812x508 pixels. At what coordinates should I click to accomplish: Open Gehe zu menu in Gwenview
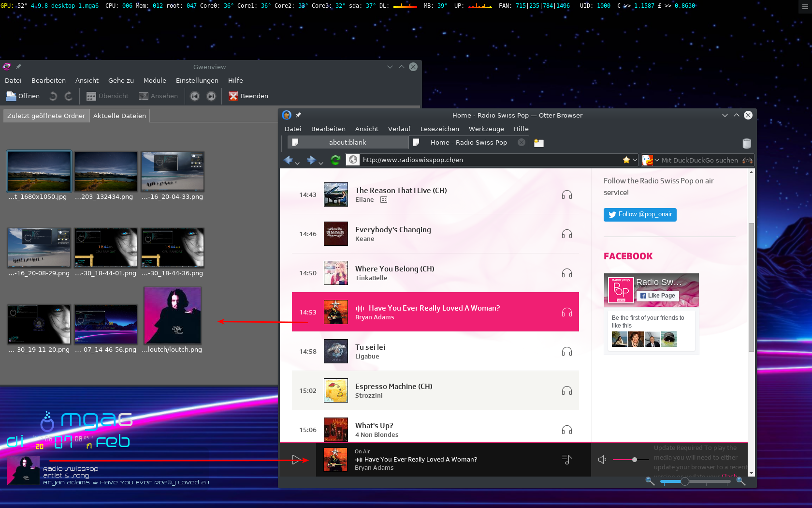(121, 80)
